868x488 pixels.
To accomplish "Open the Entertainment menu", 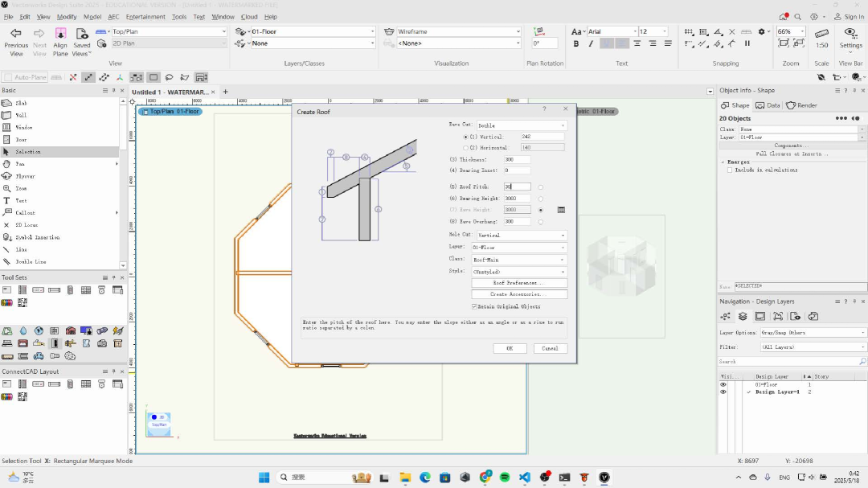I will pyautogui.click(x=145, y=16).
